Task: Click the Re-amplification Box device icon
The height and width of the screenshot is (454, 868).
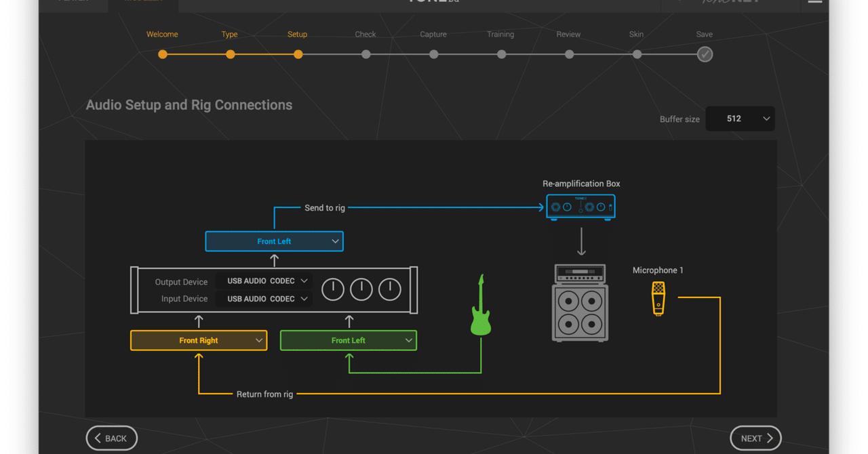Action: click(x=580, y=207)
